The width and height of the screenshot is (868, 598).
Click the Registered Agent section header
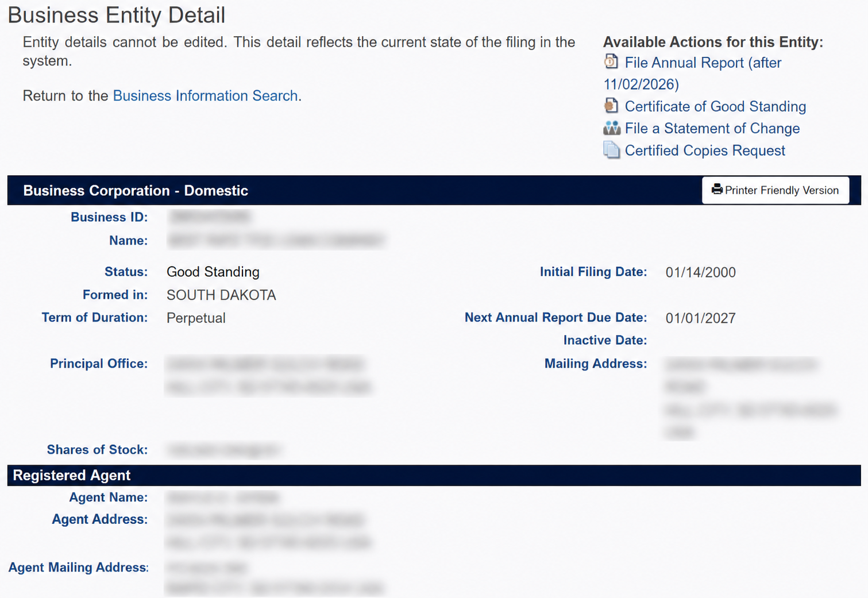point(72,476)
